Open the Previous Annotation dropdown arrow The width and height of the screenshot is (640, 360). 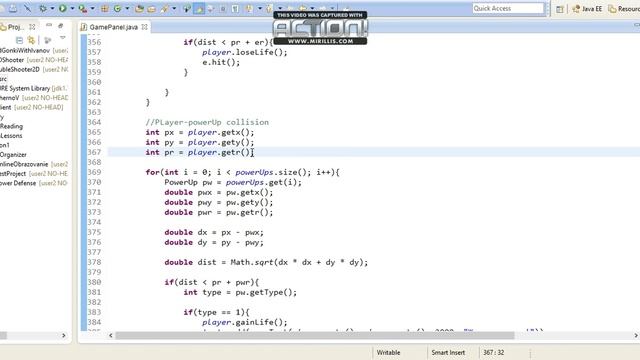280,8
